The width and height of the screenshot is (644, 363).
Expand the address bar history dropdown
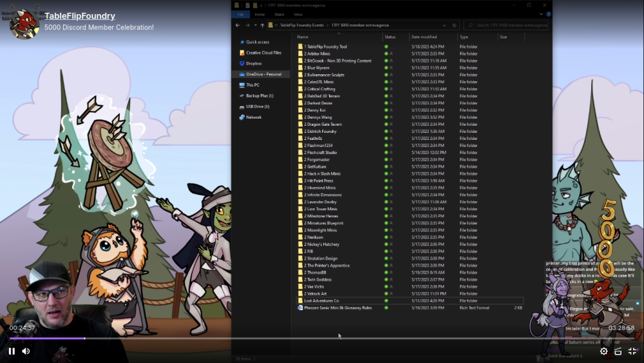pos(444,25)
